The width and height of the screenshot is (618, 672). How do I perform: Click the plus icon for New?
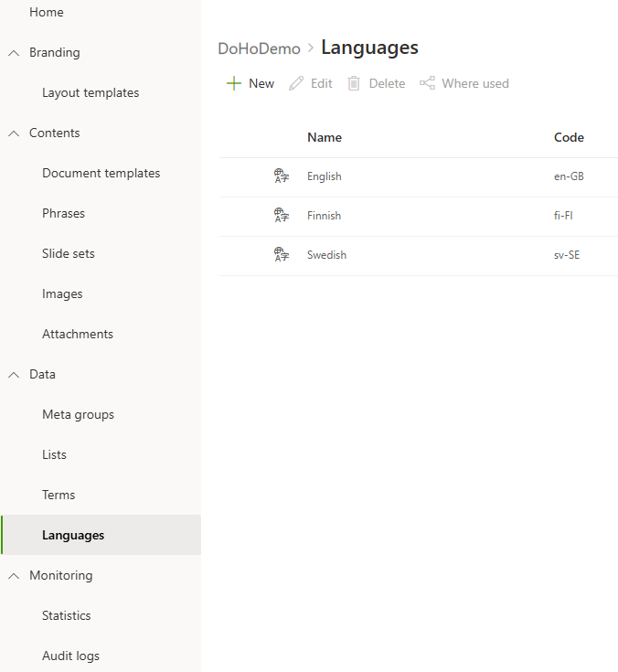(x=234, y=83)
